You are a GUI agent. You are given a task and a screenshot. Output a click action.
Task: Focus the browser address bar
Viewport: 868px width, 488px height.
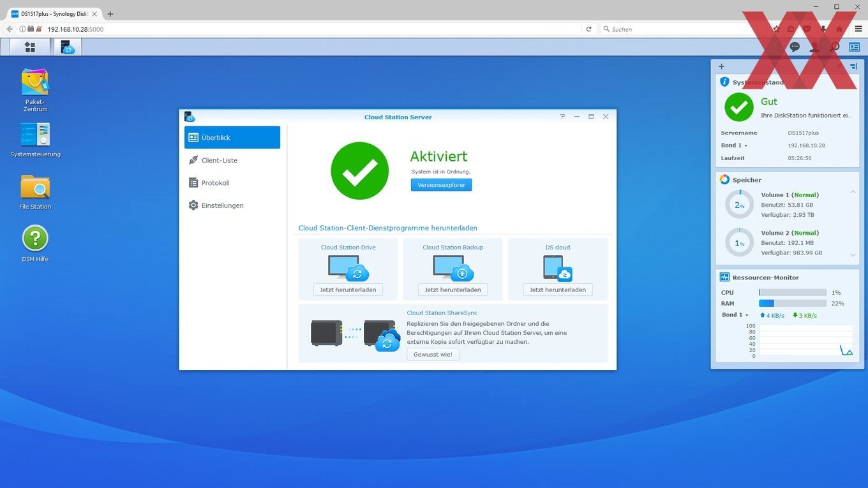[x=313, y=29]
